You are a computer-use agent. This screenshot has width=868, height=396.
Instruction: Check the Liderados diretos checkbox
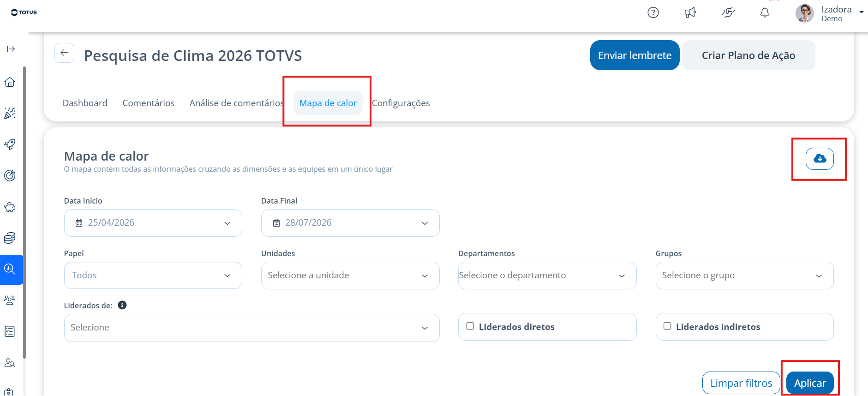click(x=470, y=326)
